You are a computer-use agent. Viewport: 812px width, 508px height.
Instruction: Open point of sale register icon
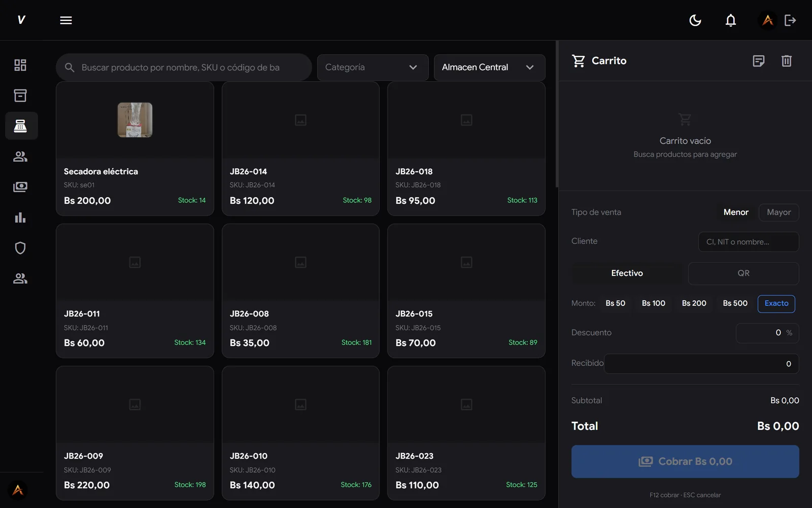coord(20,126)
